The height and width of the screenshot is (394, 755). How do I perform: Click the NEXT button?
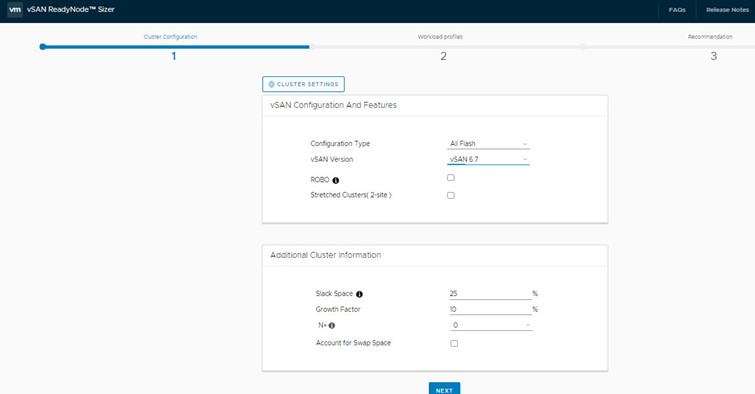coord(444,389)
